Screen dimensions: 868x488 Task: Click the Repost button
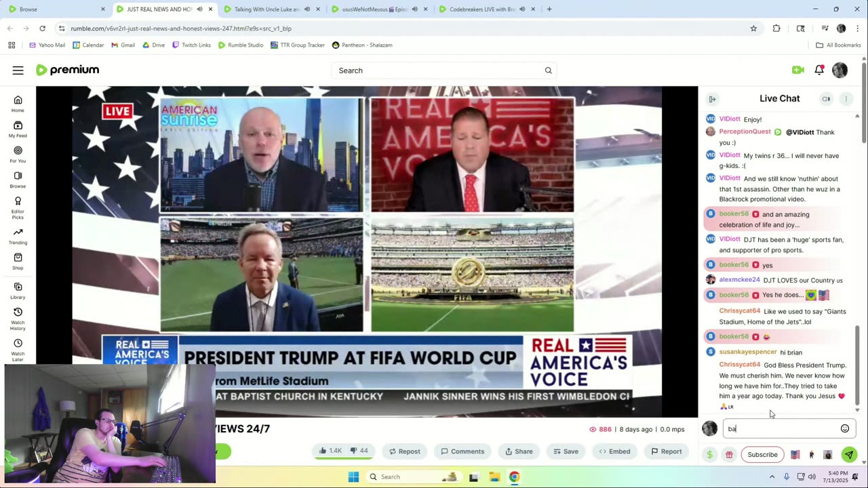tap(404, 451)
